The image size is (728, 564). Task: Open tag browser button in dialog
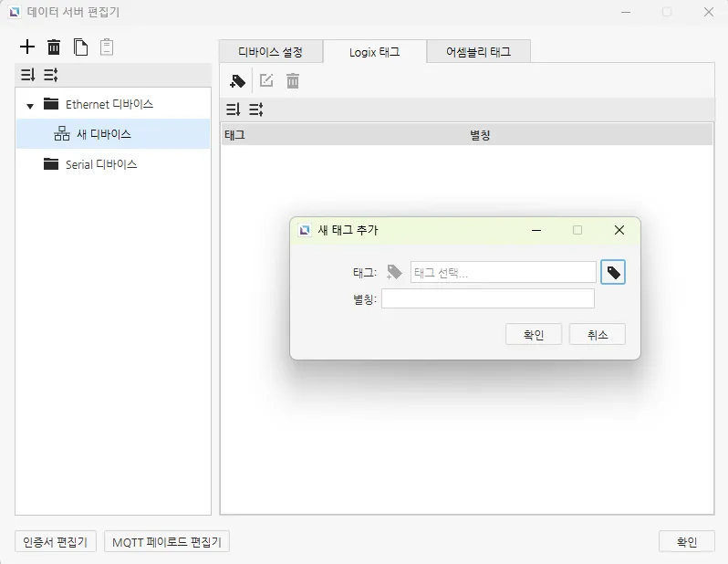[613, 272]
